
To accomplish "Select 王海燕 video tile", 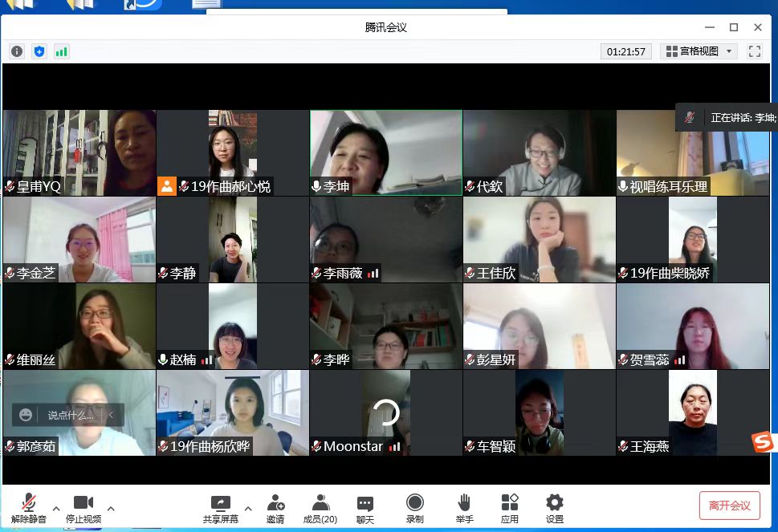I will click(693, 413).
